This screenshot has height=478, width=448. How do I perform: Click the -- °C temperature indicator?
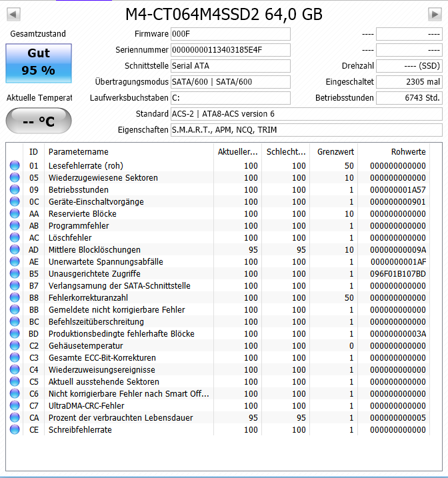click(x=39, y=121)
